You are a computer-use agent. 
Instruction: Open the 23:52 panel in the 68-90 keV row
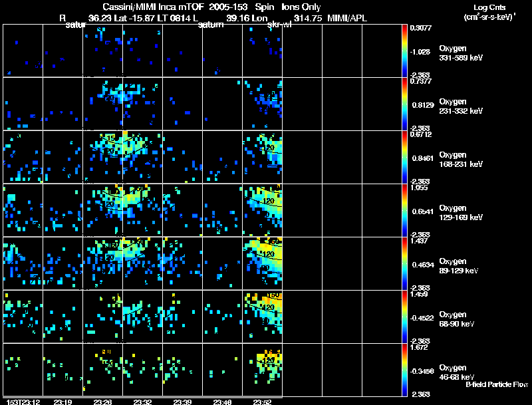tap(262, 317)
